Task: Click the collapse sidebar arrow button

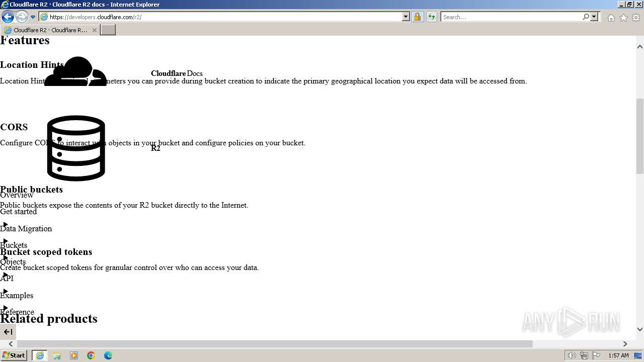Action: 8,331
